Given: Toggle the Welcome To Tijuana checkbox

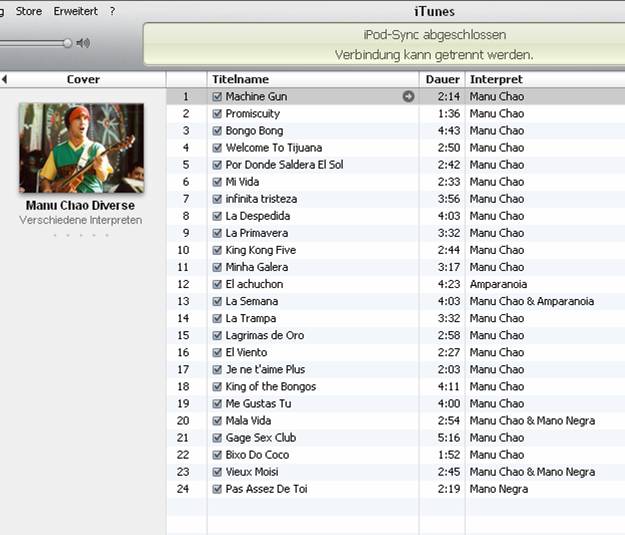Looking at the screenshot, I should (217, 148).
